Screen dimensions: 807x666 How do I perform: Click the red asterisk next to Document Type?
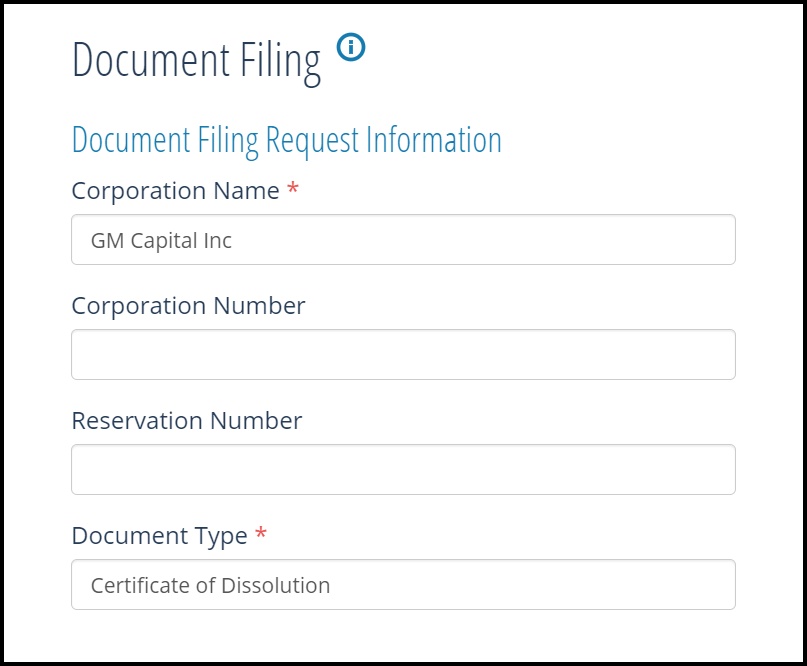(x=261, y=535)
